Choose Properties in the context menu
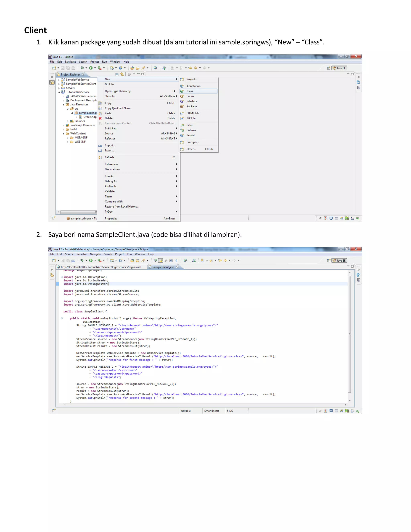This screenshot has height=532, width=411. click(138, 218)
